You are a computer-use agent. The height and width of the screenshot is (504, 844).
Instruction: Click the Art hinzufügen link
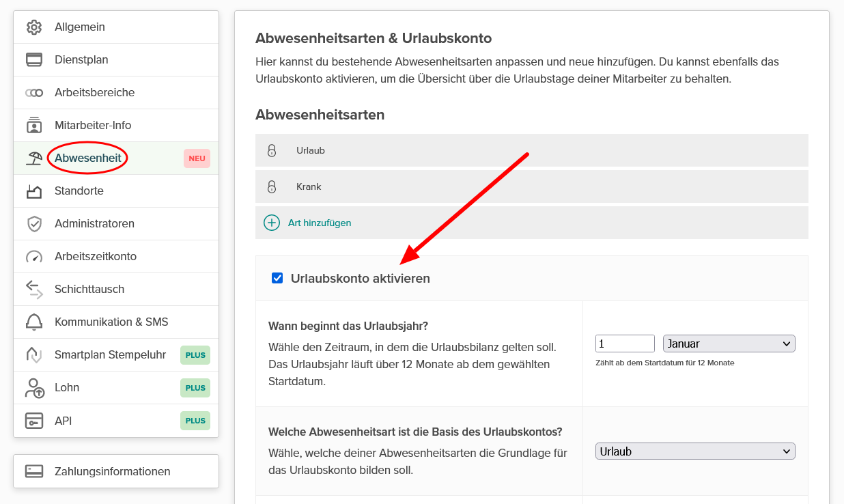(320, 223)
